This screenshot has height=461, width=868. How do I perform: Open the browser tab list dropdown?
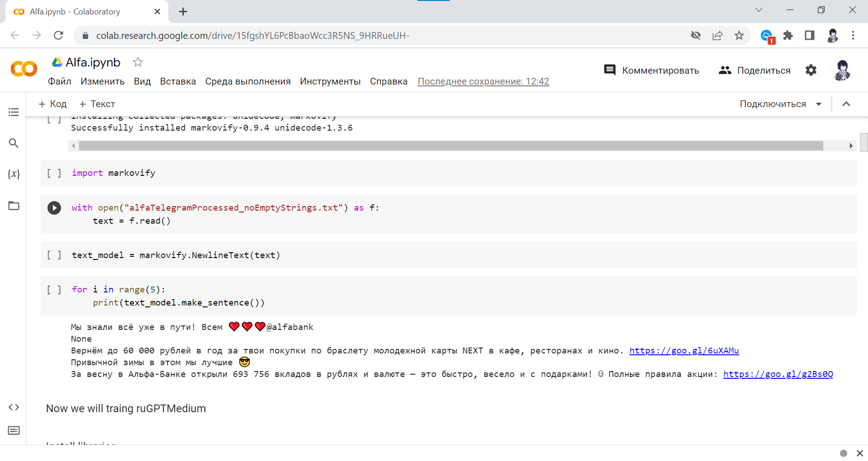[x=759, y=9]
